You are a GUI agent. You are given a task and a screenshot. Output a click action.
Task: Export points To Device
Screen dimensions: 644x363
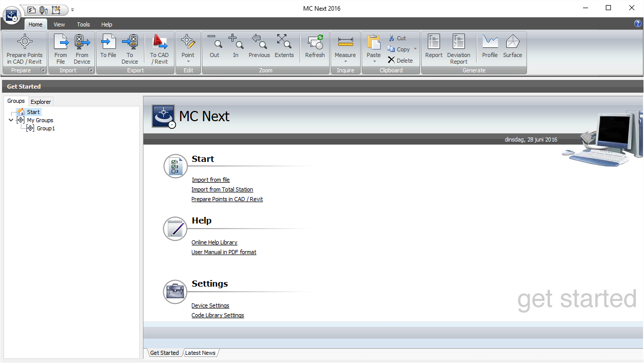[130, 49]
